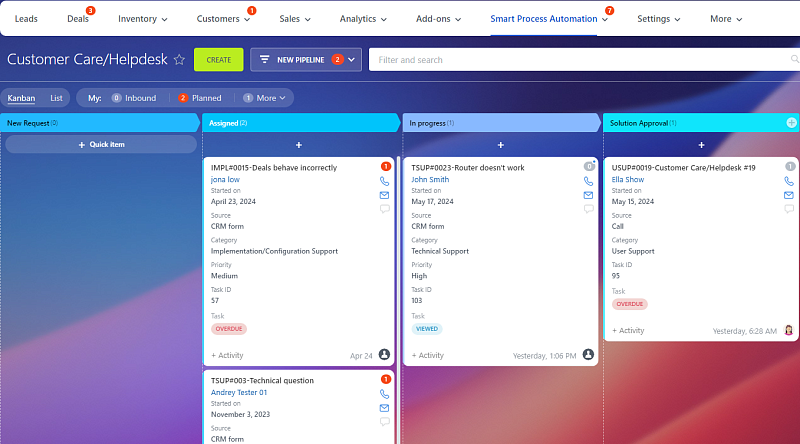800x444 pixels.
Task: Add Activity on TSUP#0023 card
Action: (428, 355)
